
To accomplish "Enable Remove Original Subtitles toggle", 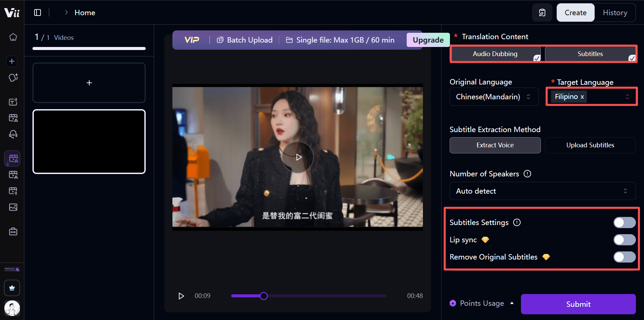I will point(624,257).
